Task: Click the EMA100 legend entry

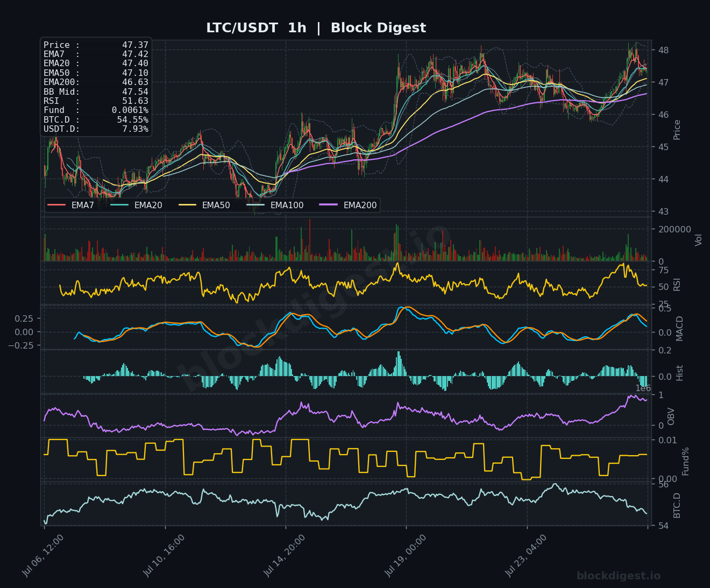Action: click(275, 205)
